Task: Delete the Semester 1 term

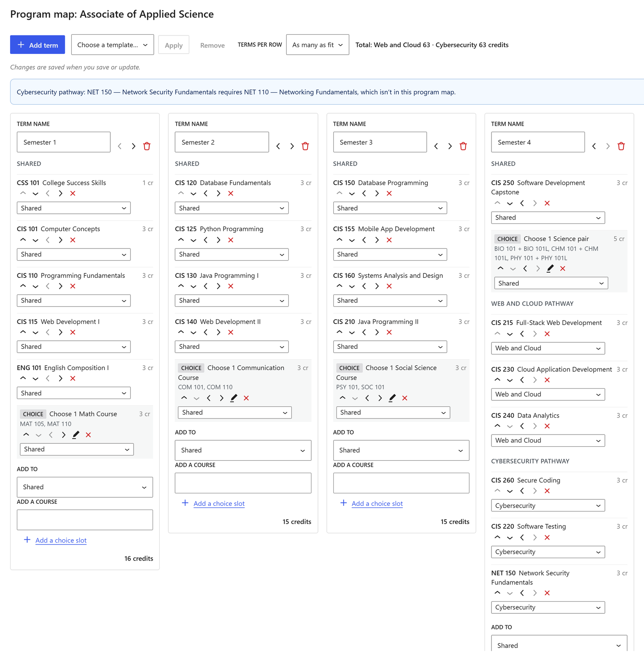Action: (147, 146)
